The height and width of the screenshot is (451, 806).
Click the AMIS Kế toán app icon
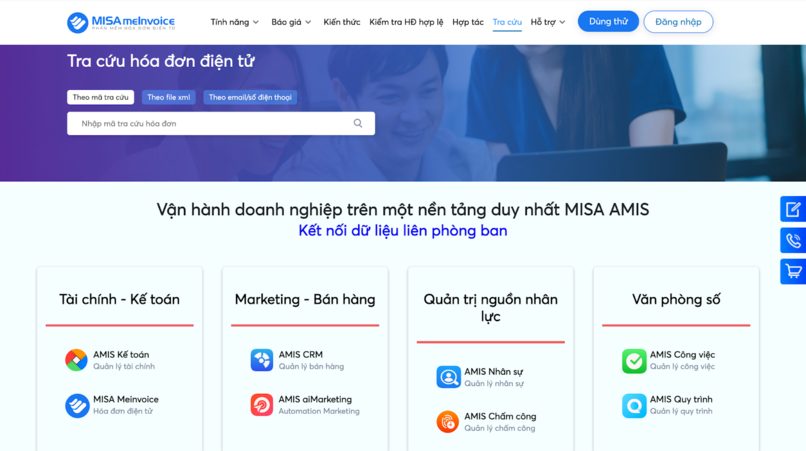click(x=76, y=360)
